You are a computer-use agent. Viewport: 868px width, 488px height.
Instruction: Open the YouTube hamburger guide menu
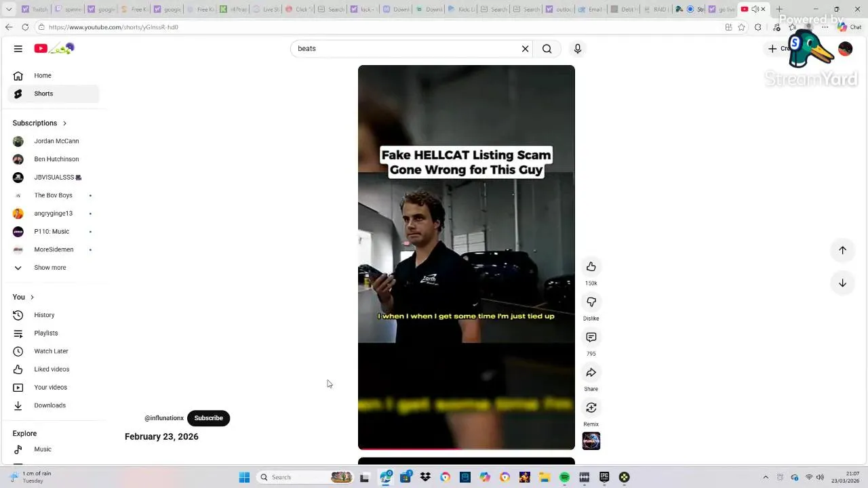[18, 49]
